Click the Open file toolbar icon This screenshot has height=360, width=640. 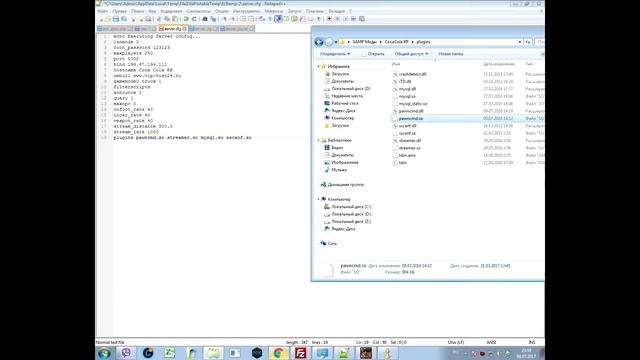108,19
